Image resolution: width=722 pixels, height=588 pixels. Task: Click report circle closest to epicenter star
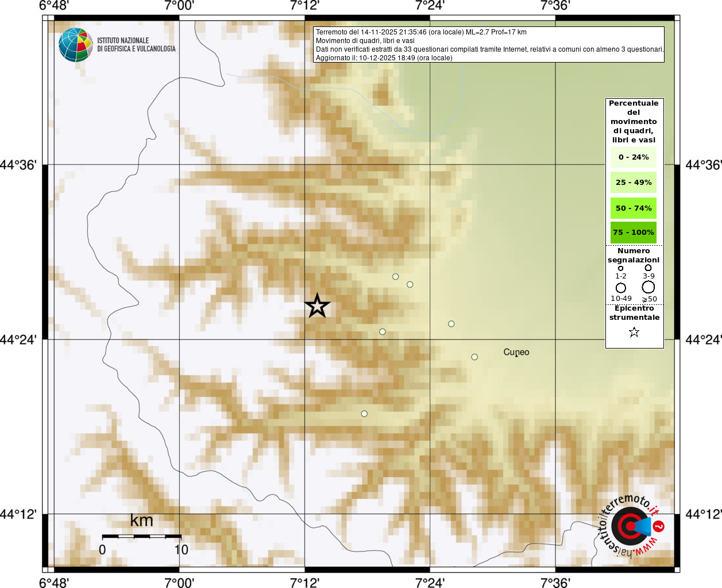383,332
